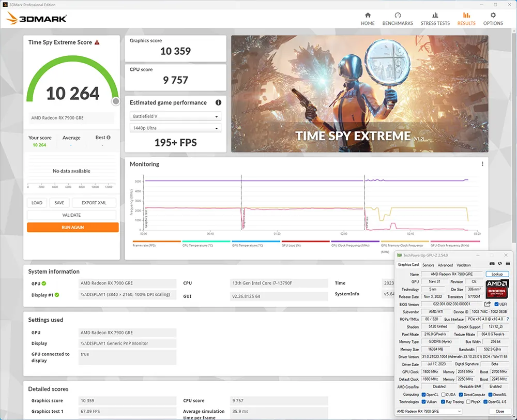Screen dimensions: 517x420
Task: Toggle Vulkan checkbox in GPU-Z
Action: point(424,402)
